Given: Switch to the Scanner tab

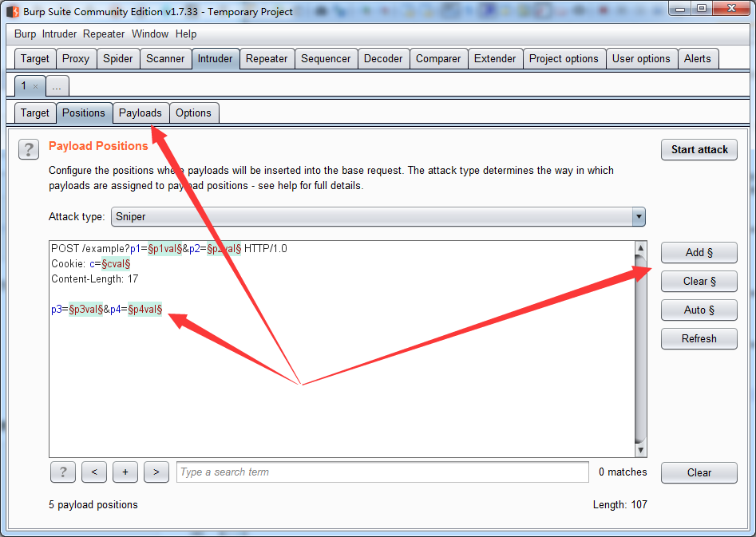Looking at the screenshot, I should [165, 59].
